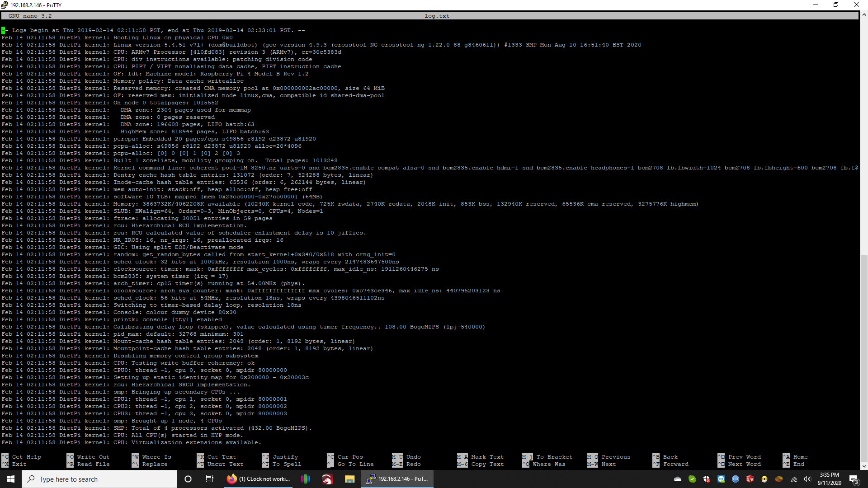
Task: Click the 'GNU nano 3.2' header text
Action: coord(30,16)
